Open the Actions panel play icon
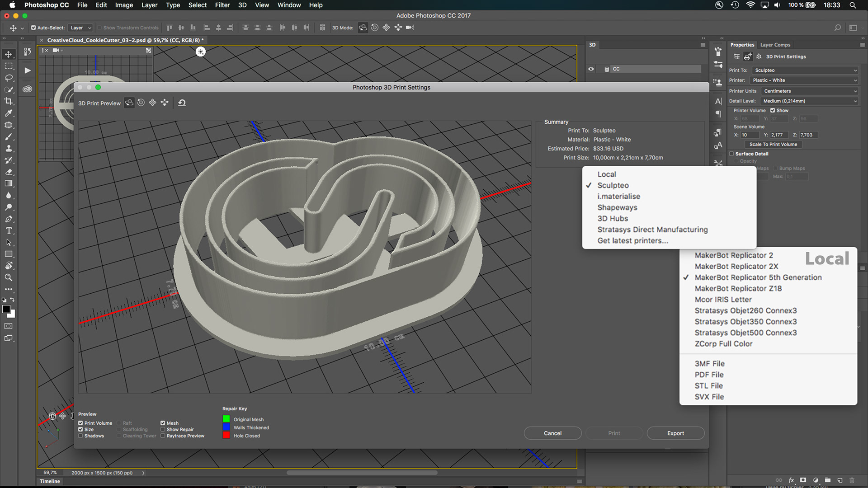 click(x=28, y=70)
